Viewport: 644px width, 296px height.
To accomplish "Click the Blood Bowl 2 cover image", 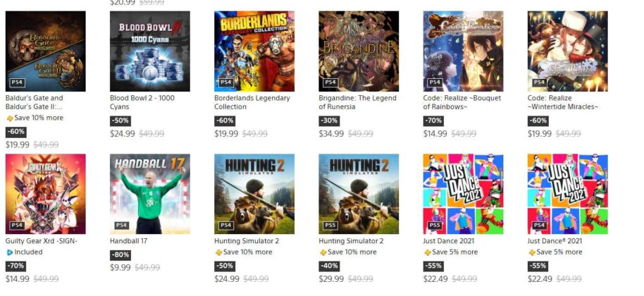I will (x=149, y=51).
